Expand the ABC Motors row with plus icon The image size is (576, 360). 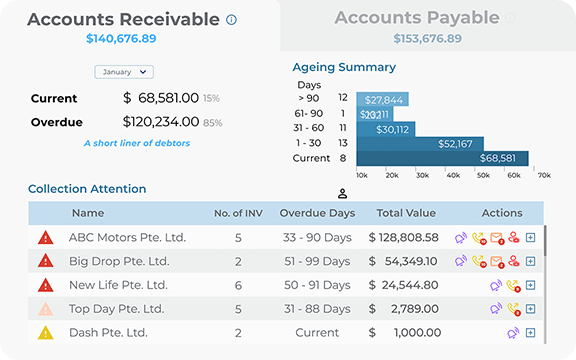click(530, 238)
